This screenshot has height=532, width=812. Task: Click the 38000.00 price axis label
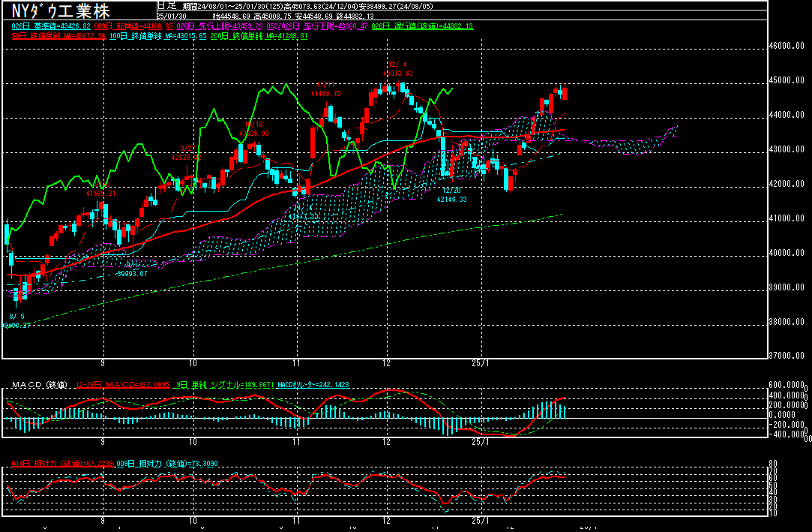coord(787,322)
